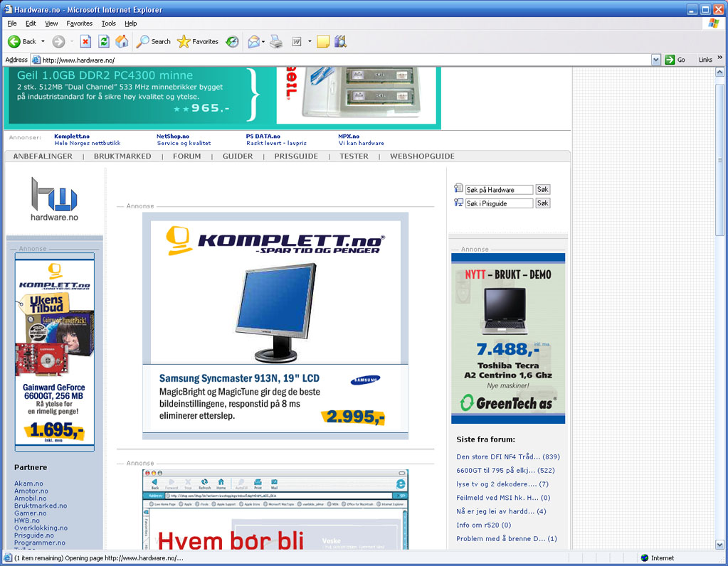This screenshot has height=566, width=728.
Task: Click the Mail envelope icon
Action: (253, 42)
